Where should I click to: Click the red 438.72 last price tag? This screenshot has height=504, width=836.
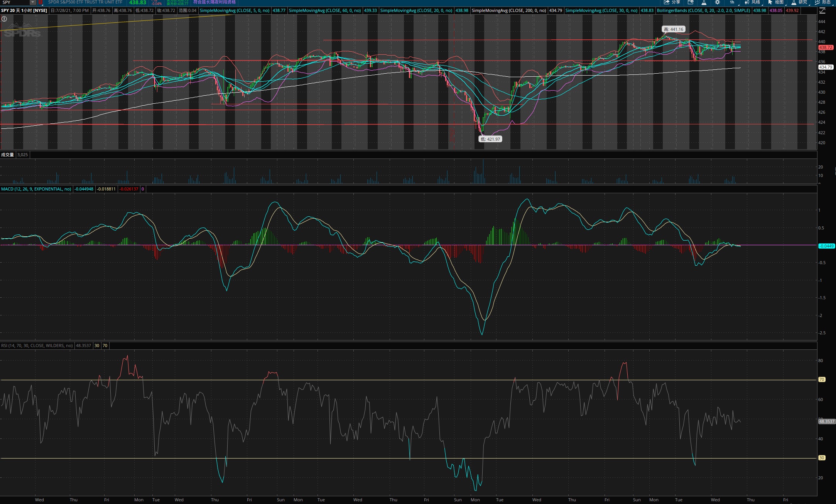(826, 47)
